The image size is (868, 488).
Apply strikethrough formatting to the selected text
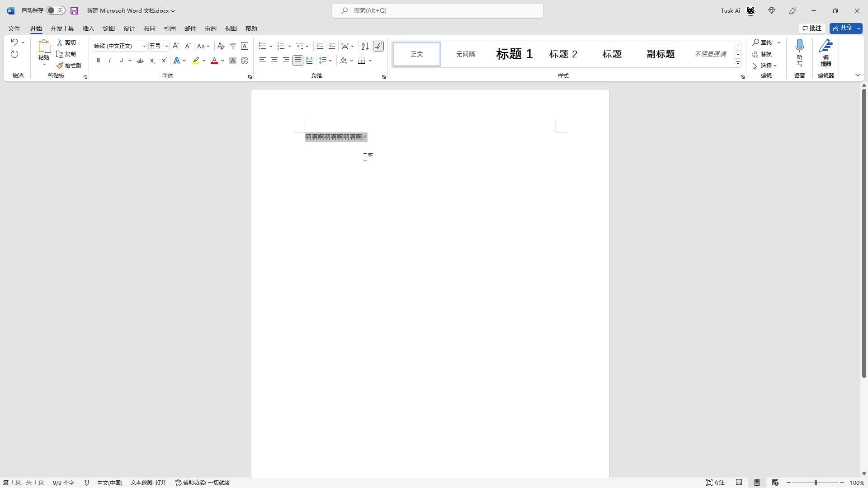point(140,61)
